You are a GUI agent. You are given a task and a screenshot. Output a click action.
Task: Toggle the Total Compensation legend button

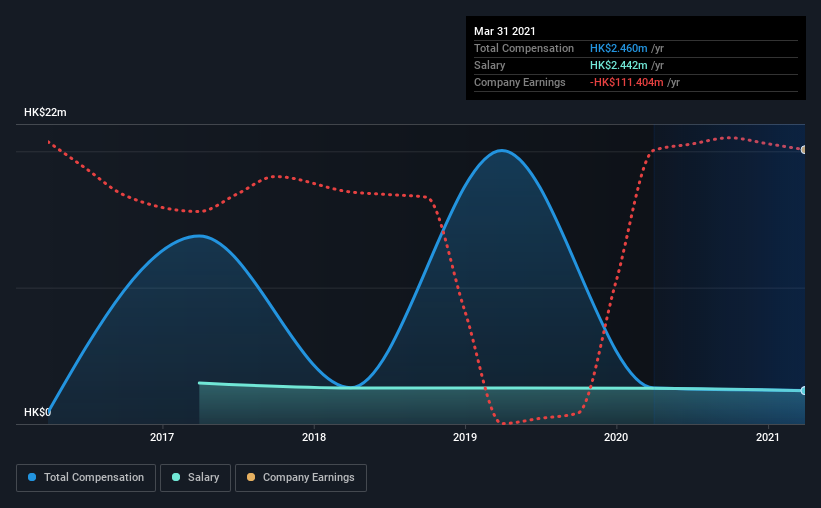tap(86, 478)
